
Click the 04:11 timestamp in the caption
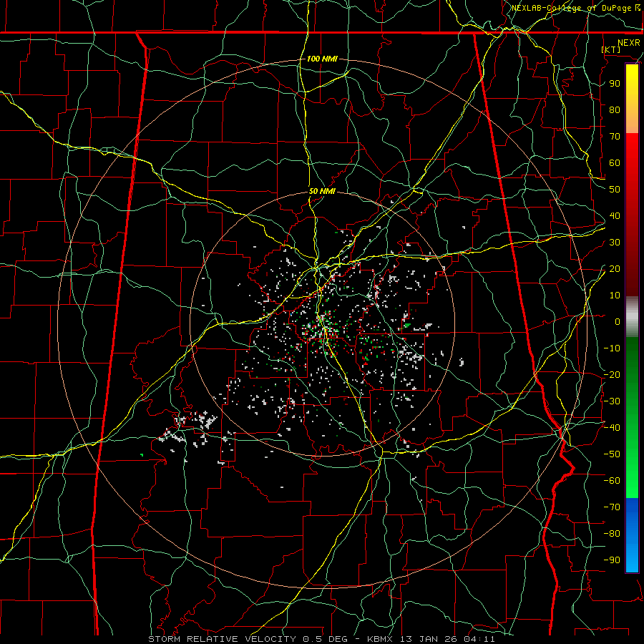point(479,639)
